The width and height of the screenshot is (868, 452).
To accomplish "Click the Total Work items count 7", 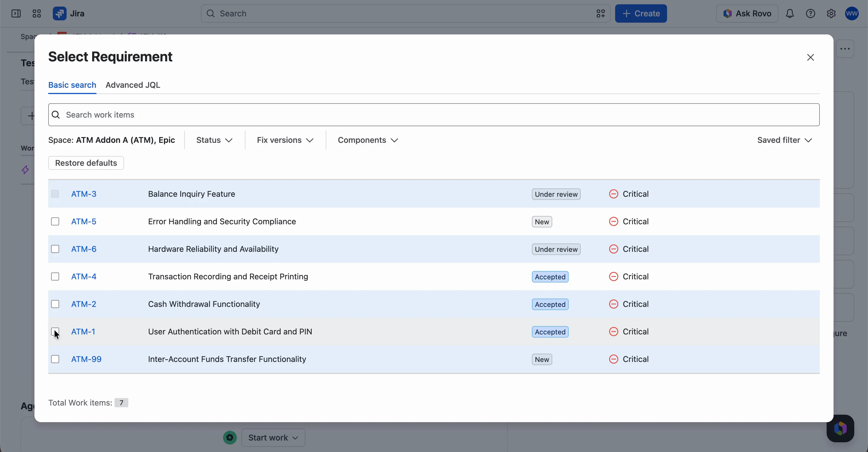I will (x=121, y=403).
